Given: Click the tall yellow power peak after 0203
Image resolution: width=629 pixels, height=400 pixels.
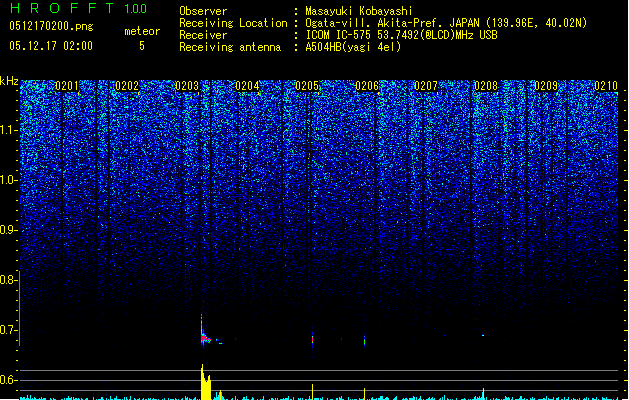Looking at the screenshot, I should pyautogui.click(x=205, y=382).
